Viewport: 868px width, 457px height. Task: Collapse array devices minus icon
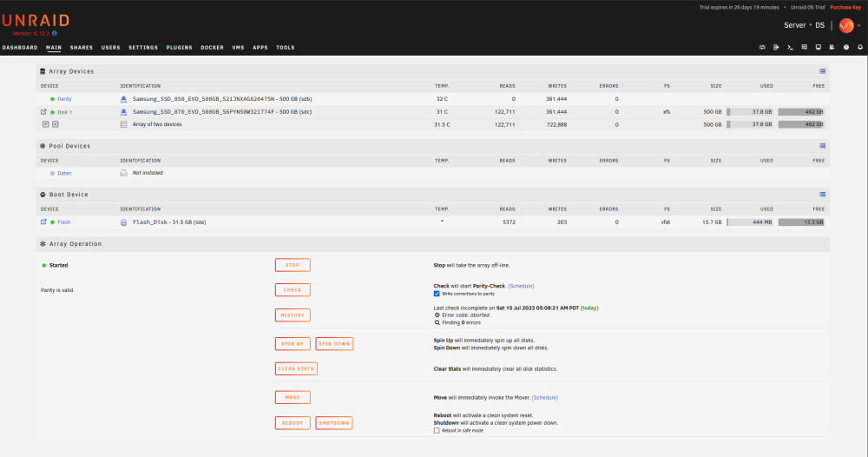click(46, 124)
